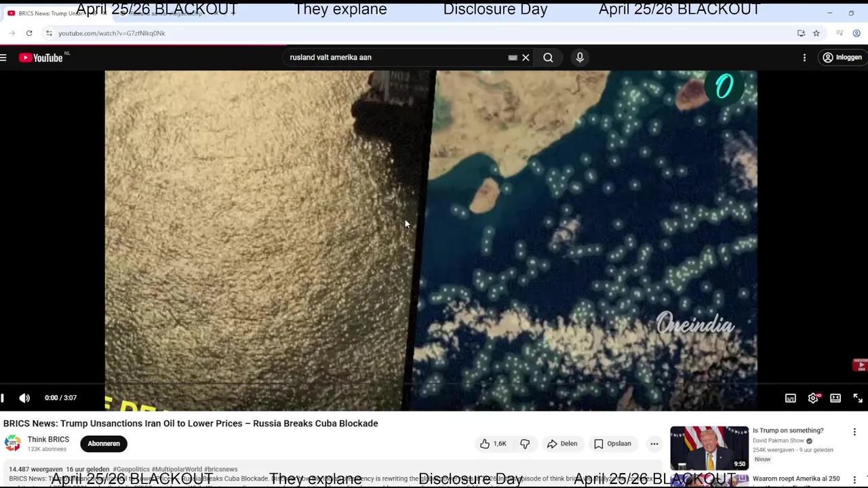This screenshot has width=868, height=488.
Task: Open the Think BRICS channel avatar
Action: point(13,443)
